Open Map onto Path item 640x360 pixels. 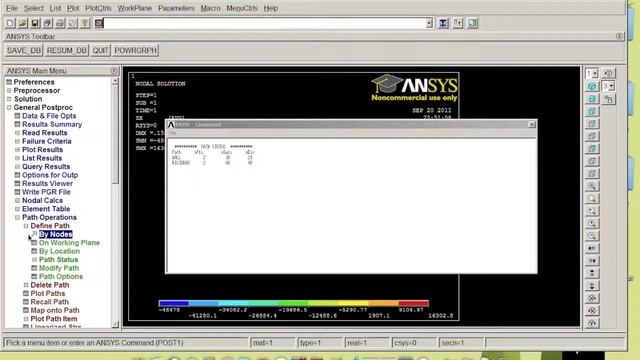point(55,311)
